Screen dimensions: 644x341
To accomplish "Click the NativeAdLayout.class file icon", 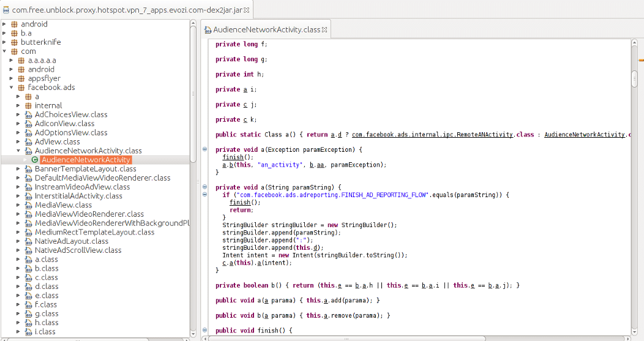I will coord(28,241).
